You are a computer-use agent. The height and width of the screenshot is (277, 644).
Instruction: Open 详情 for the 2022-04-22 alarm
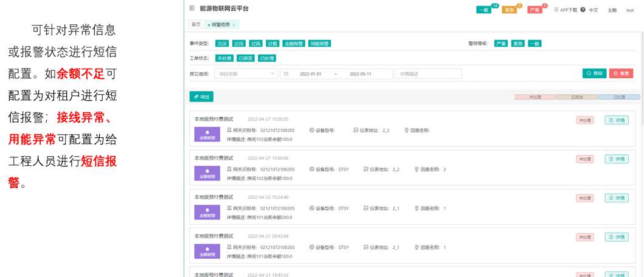point(617,198)
